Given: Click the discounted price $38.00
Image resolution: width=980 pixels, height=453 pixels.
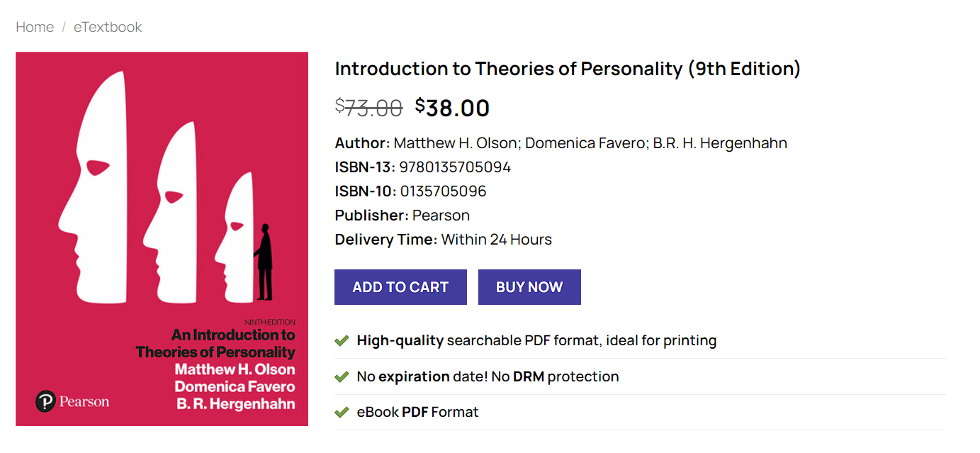Looking at the screenshot, I should click(x=452, y=108).
